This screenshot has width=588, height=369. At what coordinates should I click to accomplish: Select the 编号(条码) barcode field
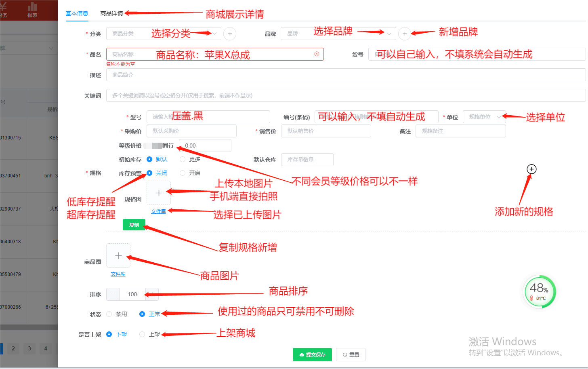(376, 117)
